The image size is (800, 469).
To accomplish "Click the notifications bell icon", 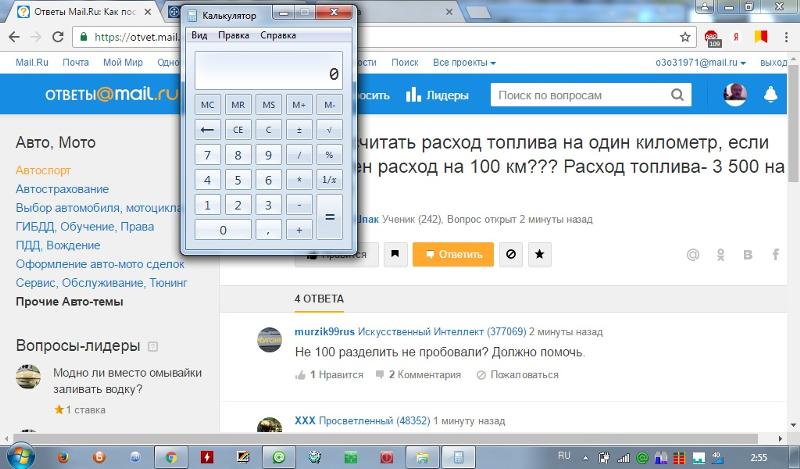I will coord(770,95).
